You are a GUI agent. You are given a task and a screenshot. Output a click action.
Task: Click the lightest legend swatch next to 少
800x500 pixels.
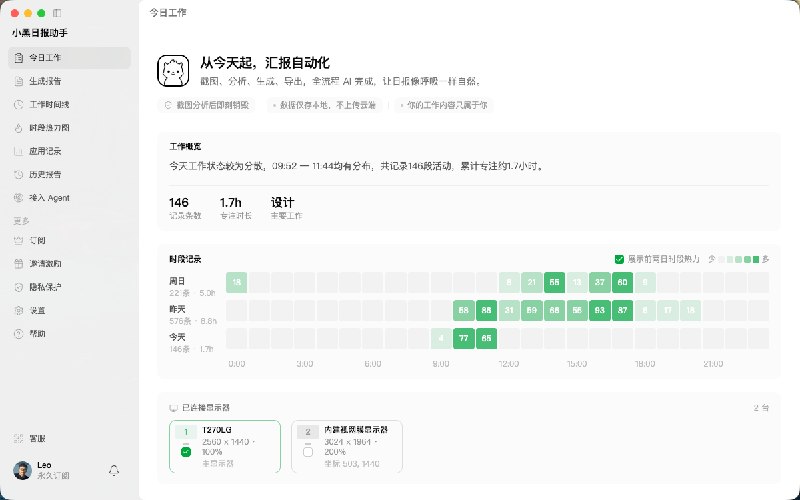click(721, 260)
